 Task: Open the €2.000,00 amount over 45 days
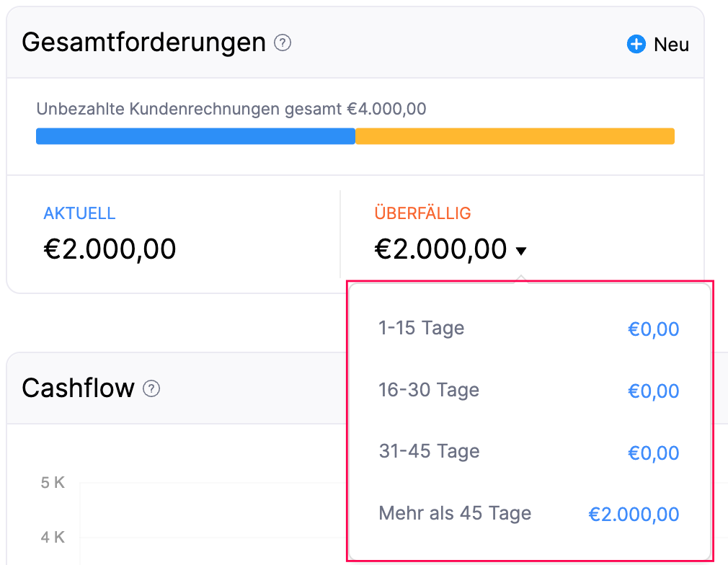(634, 515)
